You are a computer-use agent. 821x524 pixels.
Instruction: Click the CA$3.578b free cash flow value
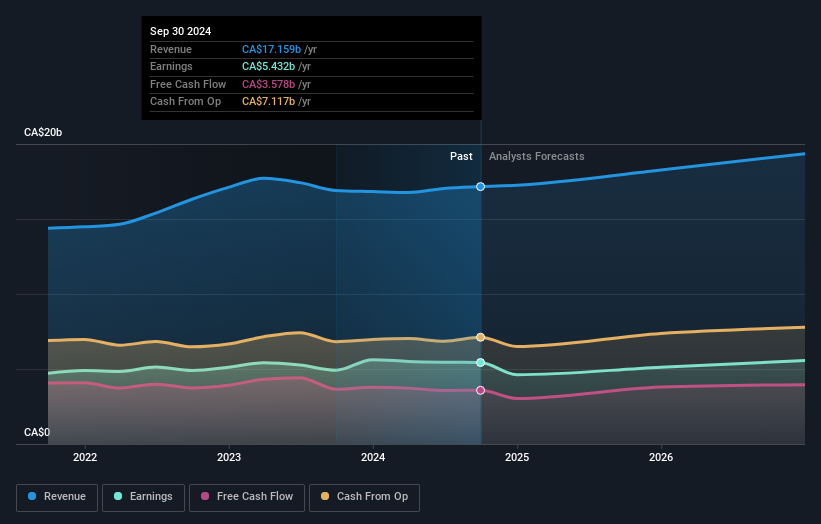[268, 84]
